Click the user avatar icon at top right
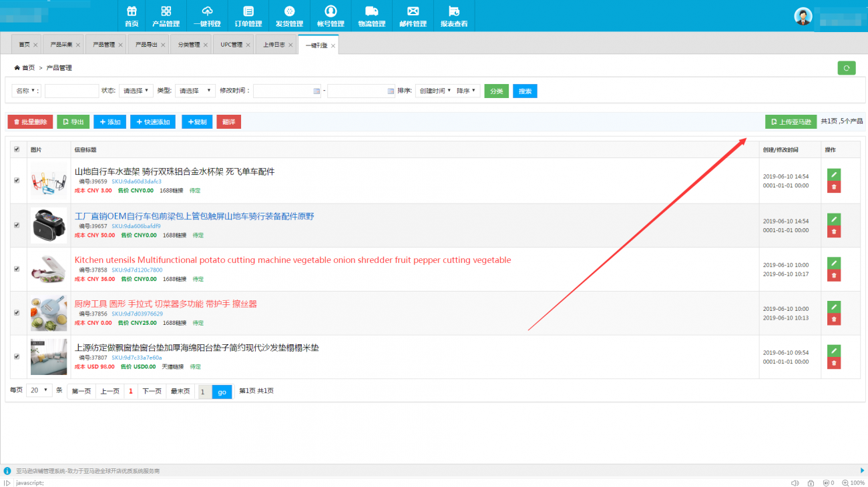Viewport: 868px width, 487px height. pyautogui.click(x=803, y=17)
